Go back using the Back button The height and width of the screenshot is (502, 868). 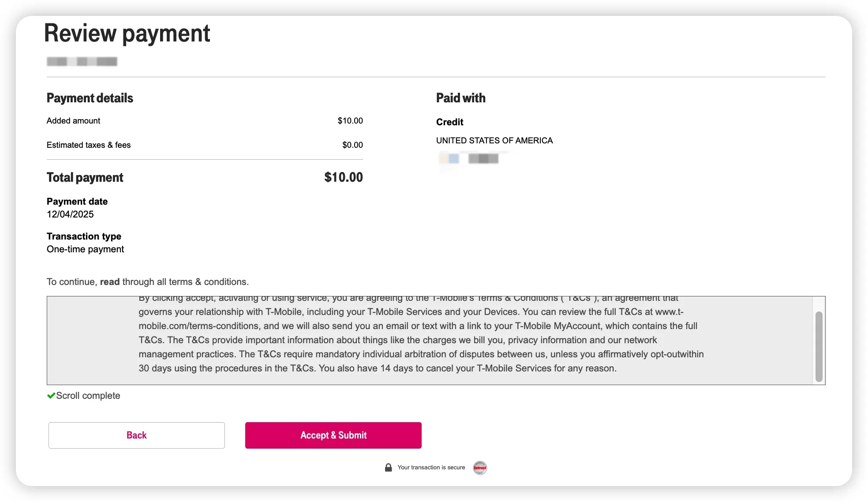[137, 435]
